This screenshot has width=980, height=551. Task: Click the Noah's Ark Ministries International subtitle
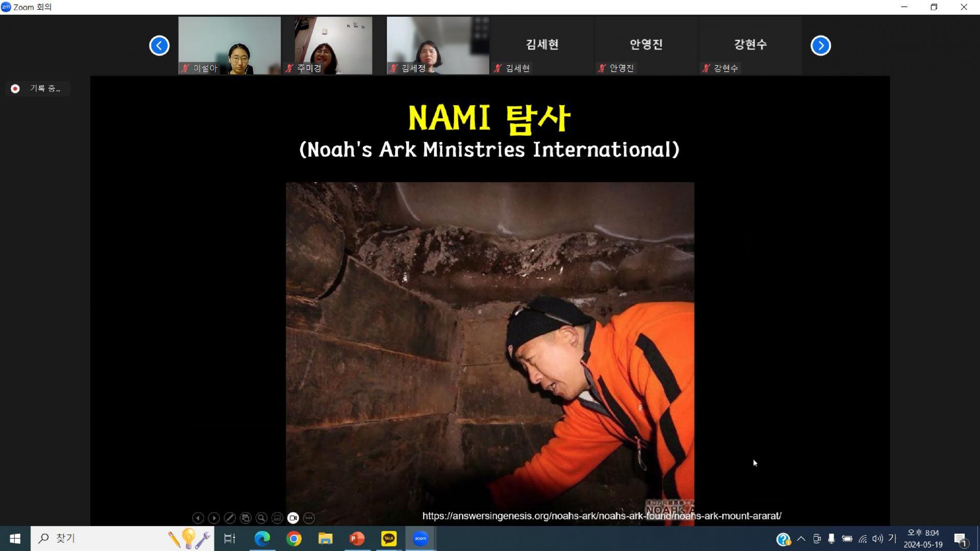click(x=489, y=149)
